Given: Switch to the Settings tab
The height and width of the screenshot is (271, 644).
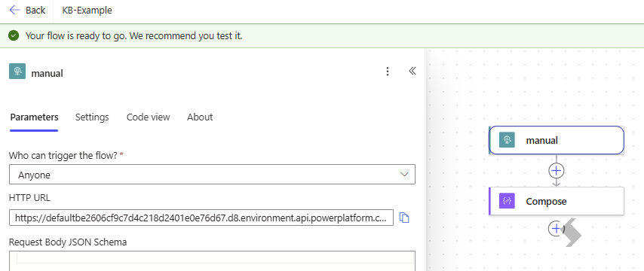Looking at the screenshot, I should click(92, 117).
